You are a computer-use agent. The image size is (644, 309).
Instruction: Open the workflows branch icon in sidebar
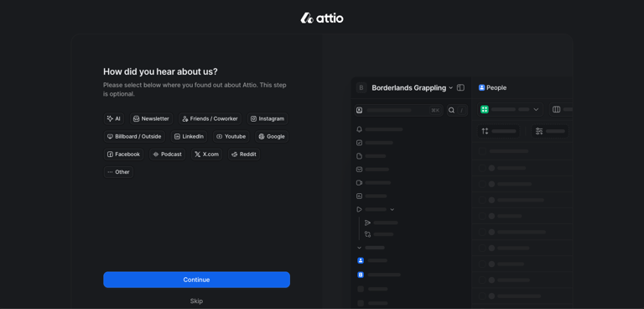click(x=367, y=234)
